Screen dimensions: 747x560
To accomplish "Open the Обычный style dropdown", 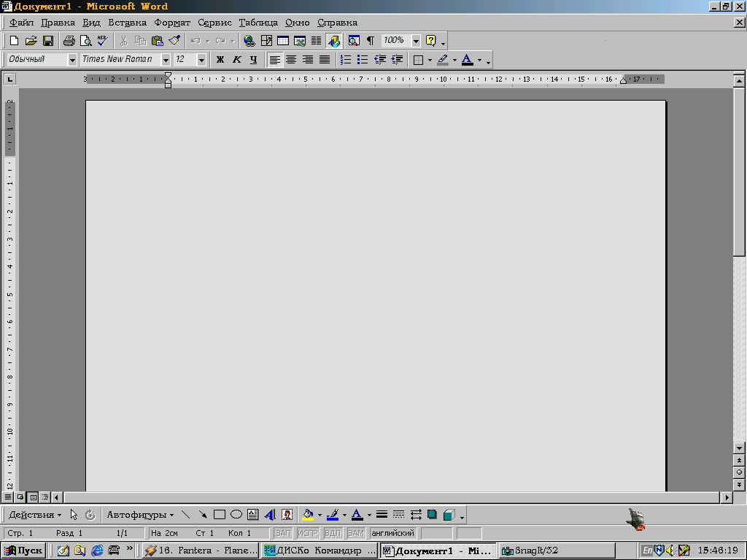I will 72,60.
